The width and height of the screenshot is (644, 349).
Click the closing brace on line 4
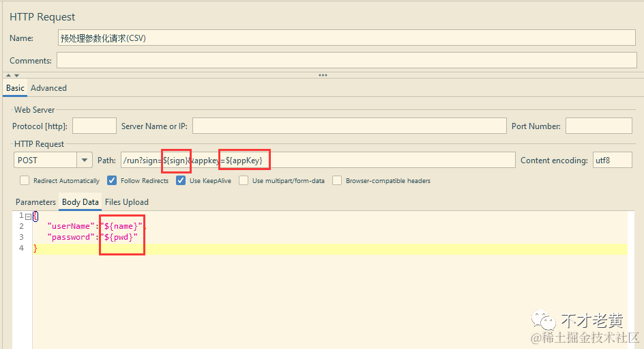click(x=35, y=249)
